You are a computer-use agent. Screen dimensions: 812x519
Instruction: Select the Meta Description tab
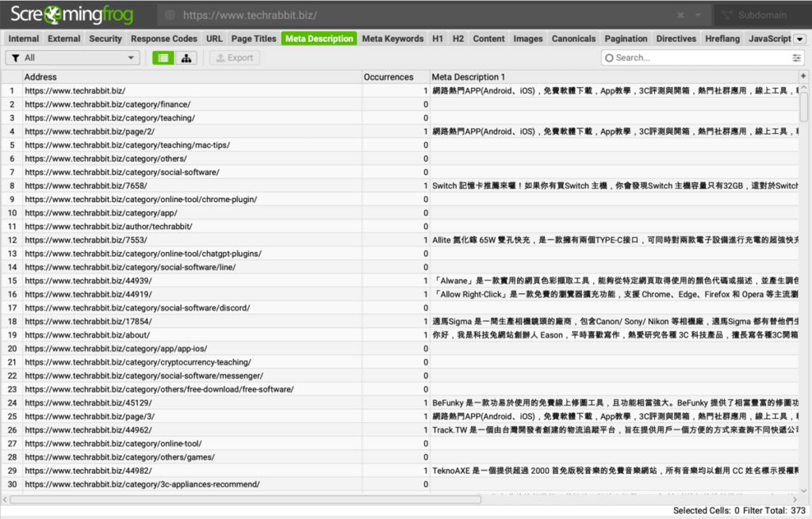tap(319, 39)
